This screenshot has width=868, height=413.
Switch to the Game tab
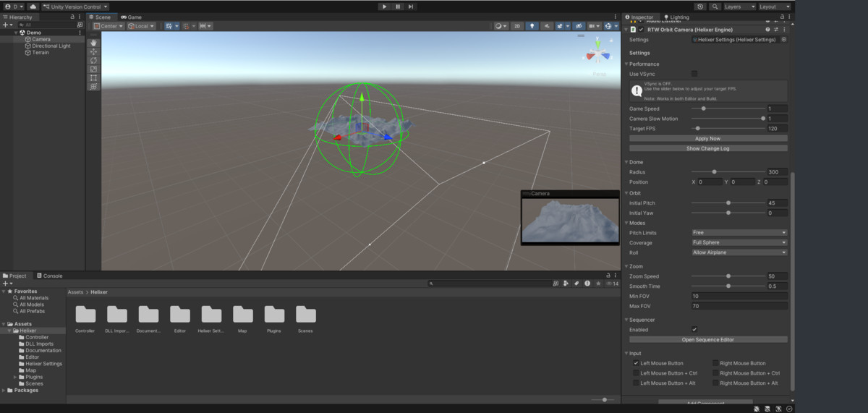click(132, 17)
